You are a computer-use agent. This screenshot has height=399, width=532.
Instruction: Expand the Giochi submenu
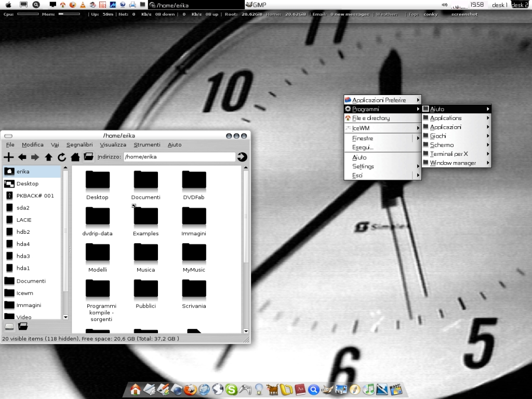[456, 136]
